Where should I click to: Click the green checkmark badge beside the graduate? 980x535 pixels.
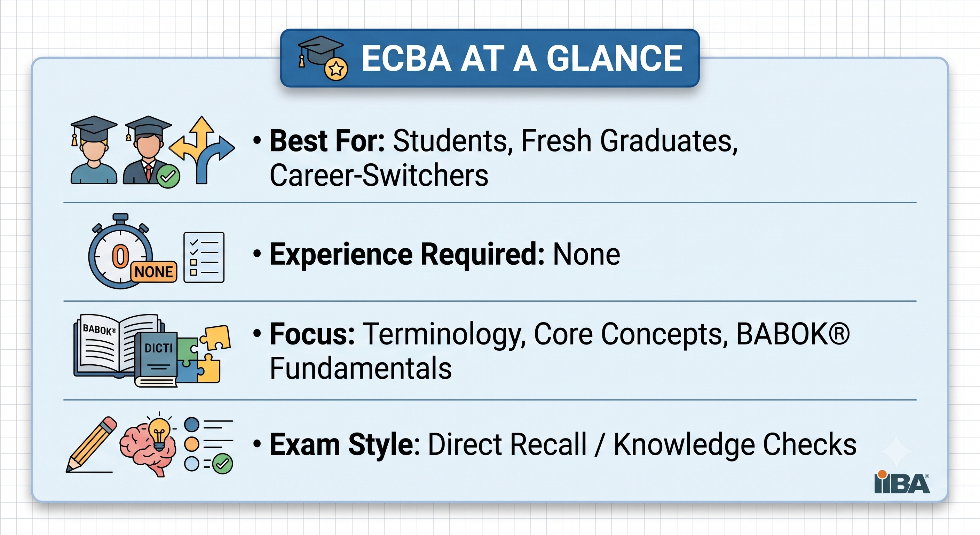168,176
